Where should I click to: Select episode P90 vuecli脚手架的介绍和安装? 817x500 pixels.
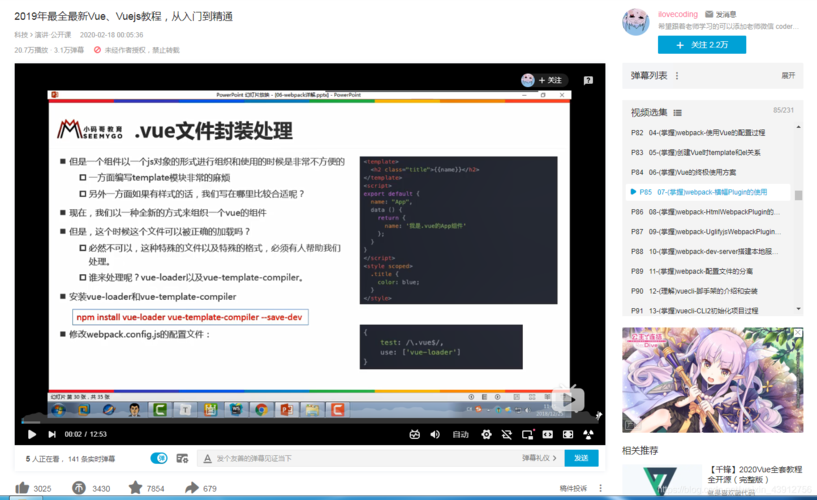[x=708, y=291]
